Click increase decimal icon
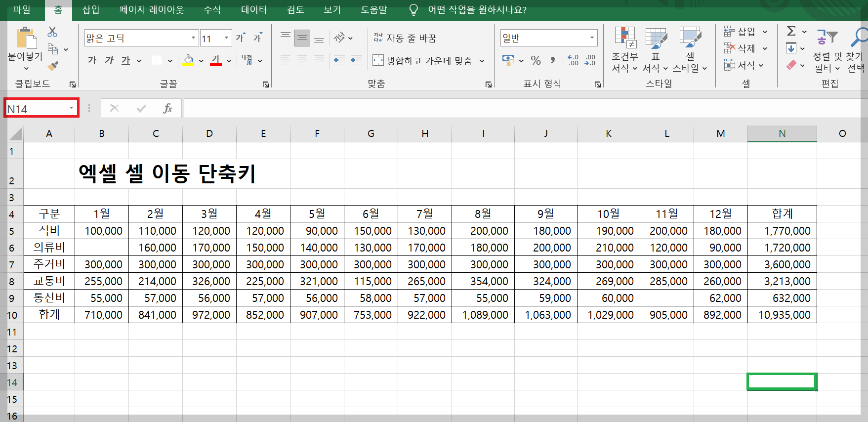 pos(573,60)
